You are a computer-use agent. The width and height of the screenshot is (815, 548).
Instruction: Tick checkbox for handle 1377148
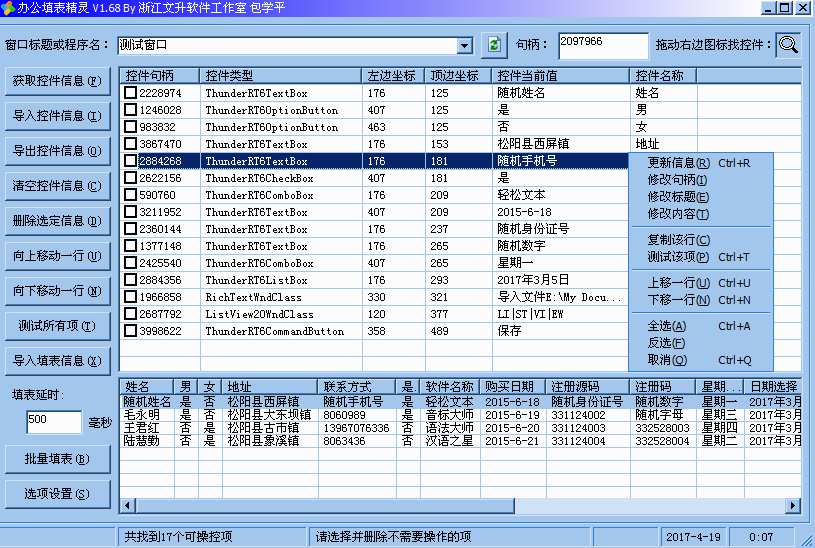click(130, 246)
